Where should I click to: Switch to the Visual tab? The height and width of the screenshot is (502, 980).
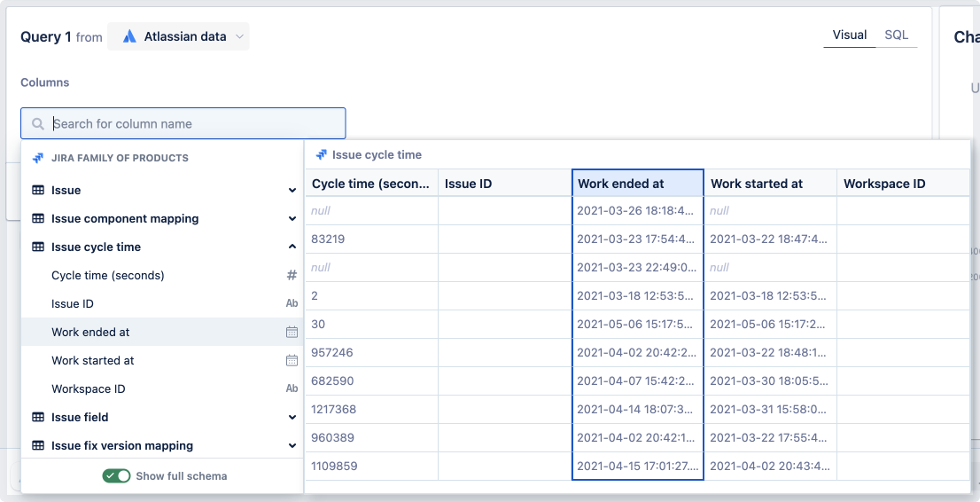[850, 35]
